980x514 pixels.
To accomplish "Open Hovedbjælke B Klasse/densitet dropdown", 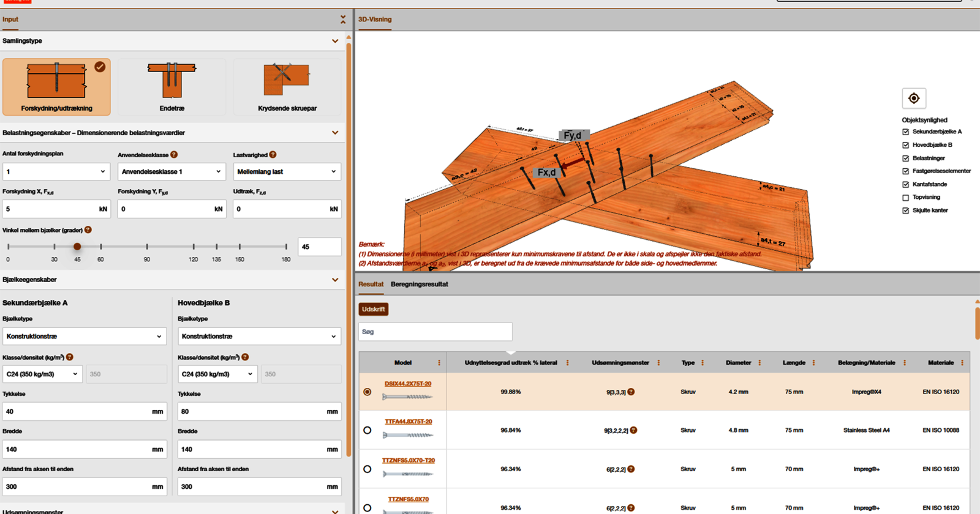I will [x=217, y=374].
